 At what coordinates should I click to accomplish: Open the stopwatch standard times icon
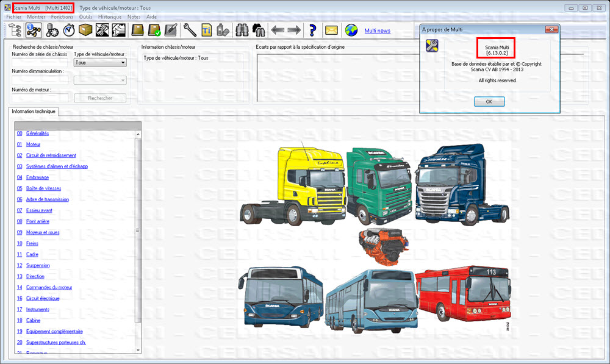point(69,30)
